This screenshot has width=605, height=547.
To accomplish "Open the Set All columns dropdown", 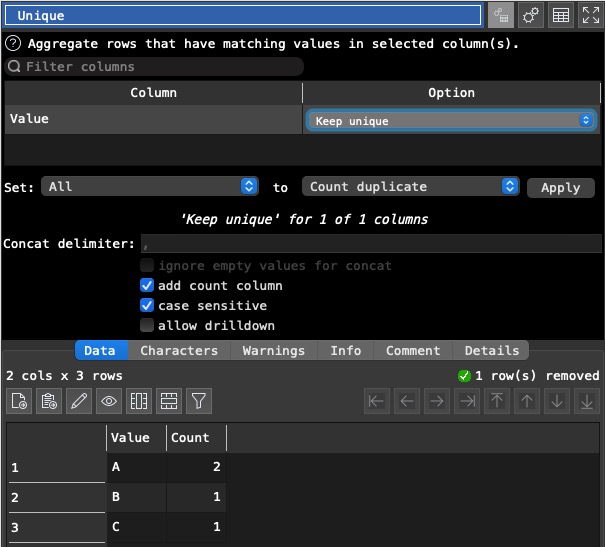I will tap(150, 187).
